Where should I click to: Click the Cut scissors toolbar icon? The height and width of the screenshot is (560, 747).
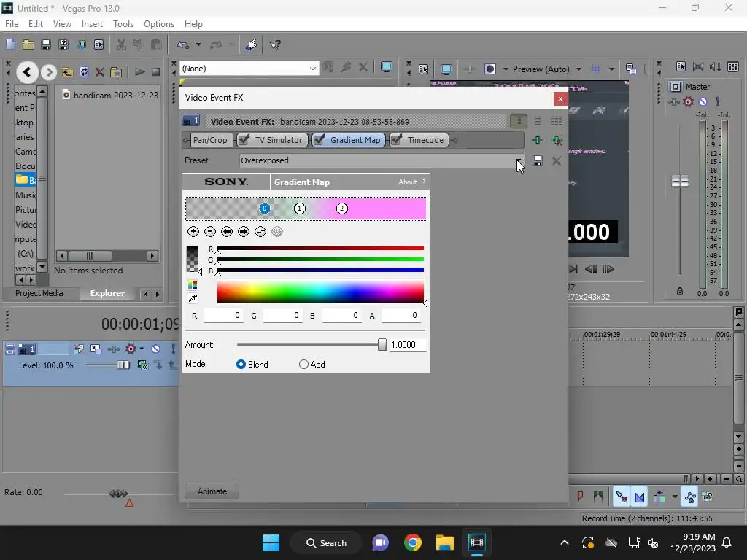(x=122, y=44)
